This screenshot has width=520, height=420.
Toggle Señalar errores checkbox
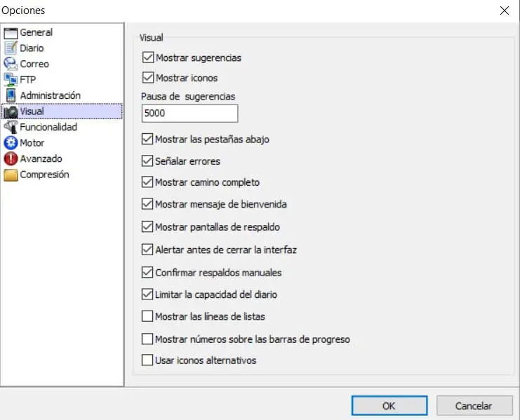point(147,161)
